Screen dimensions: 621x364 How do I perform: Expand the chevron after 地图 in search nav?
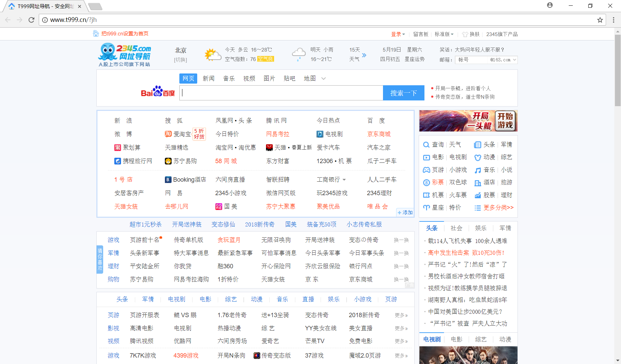click(323, 78)
